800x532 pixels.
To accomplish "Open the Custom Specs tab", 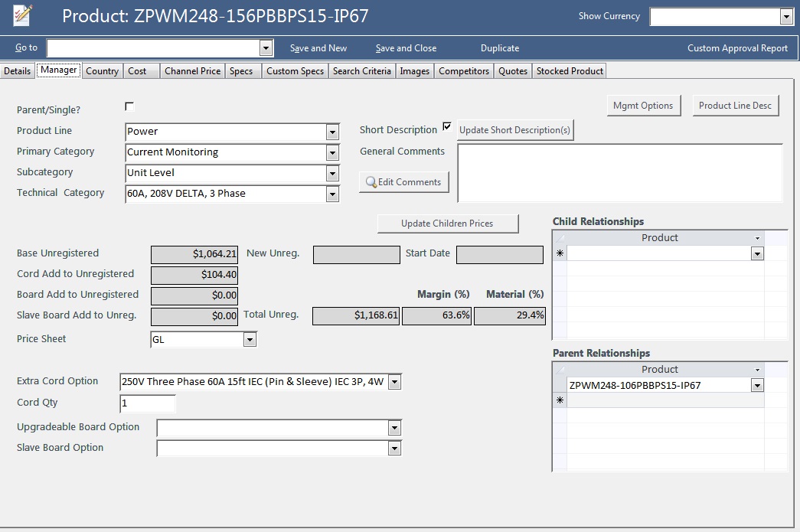I will [x=295, y=71].
